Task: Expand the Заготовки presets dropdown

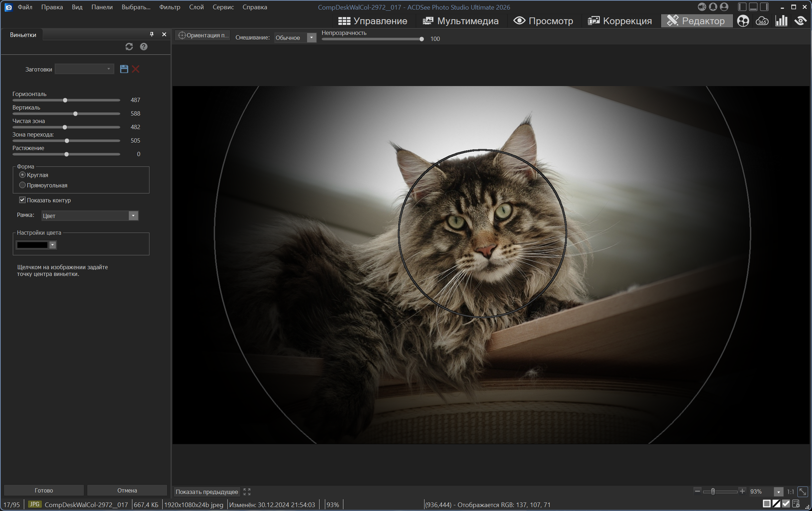Action: coord(85,69)
